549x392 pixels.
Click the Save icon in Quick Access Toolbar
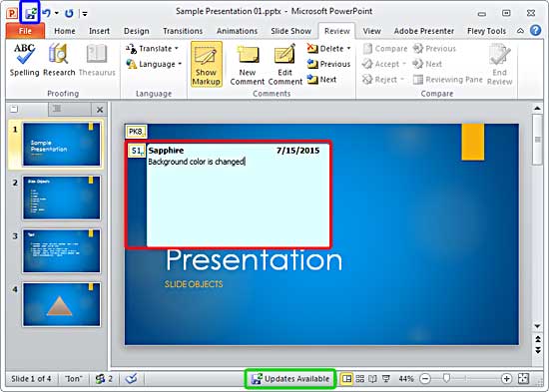pos(31,13)
